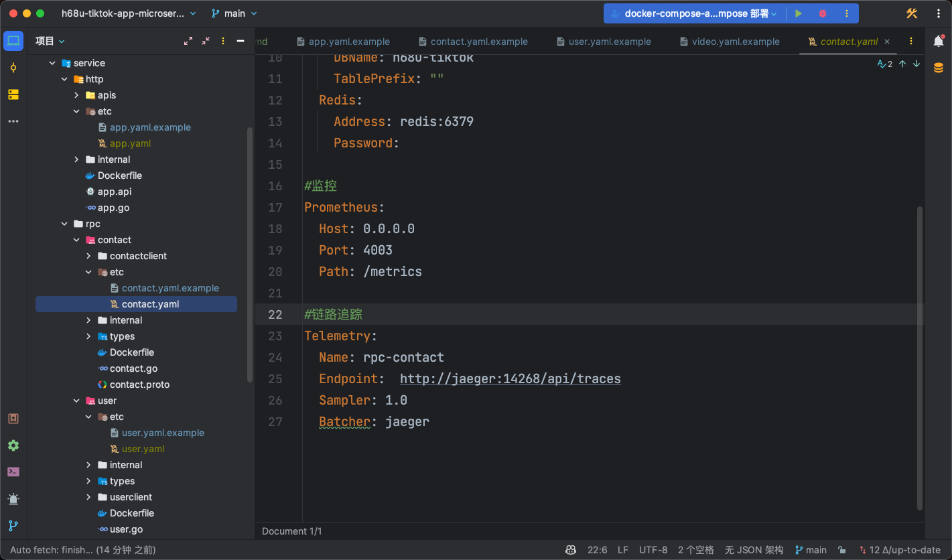Open the JSON schema selector in status bar
This screenshot has width=952, height=560.
tap(754, 550)
